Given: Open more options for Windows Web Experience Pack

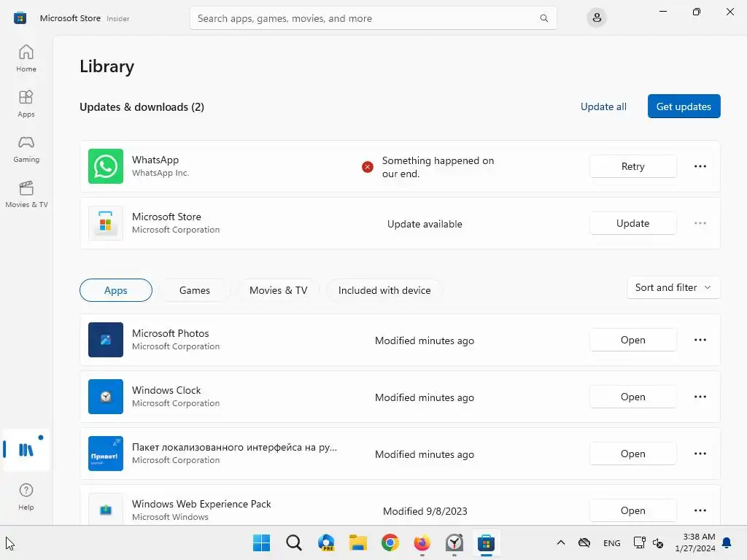Looking at the screenshot, I should click(x=700, y=510).
